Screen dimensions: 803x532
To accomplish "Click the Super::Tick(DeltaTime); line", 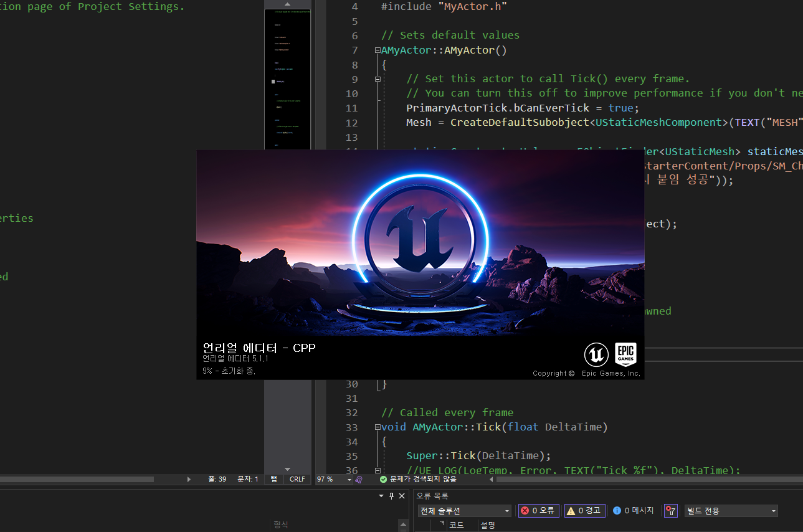I will click(x=479, y=456).
